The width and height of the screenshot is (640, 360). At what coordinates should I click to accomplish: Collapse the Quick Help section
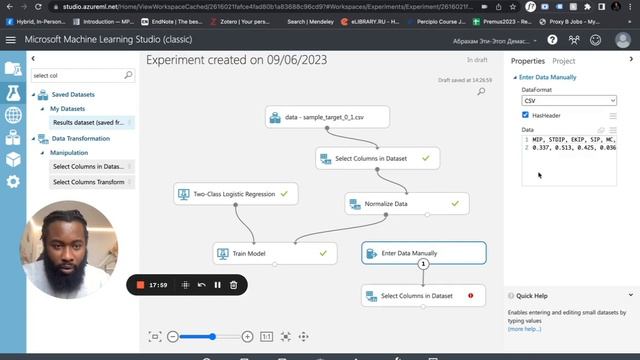pos(631,295)
